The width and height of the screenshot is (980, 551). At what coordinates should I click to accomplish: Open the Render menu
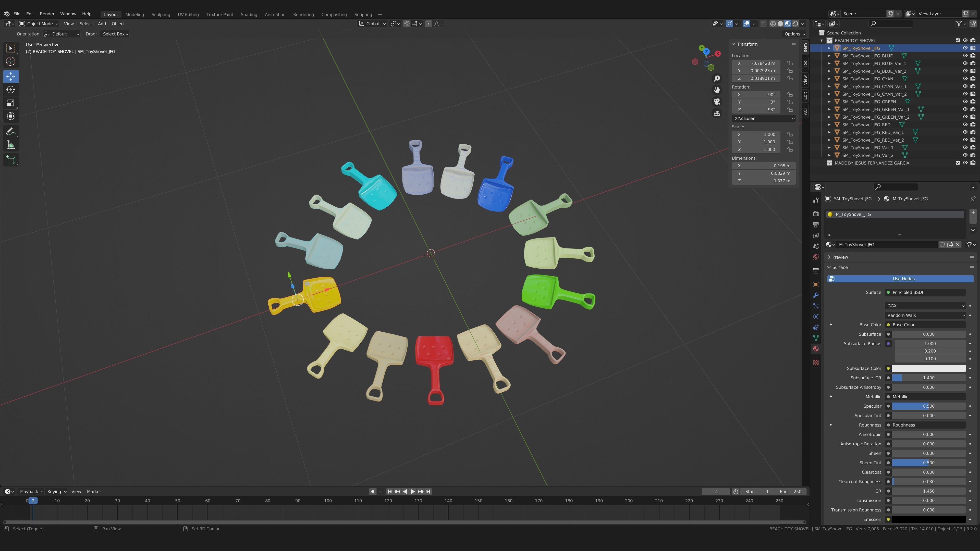[47, 14]
